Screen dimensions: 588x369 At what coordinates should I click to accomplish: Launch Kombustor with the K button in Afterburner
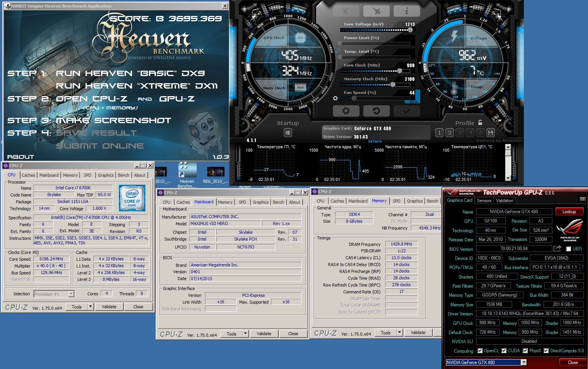pos(346,11)
